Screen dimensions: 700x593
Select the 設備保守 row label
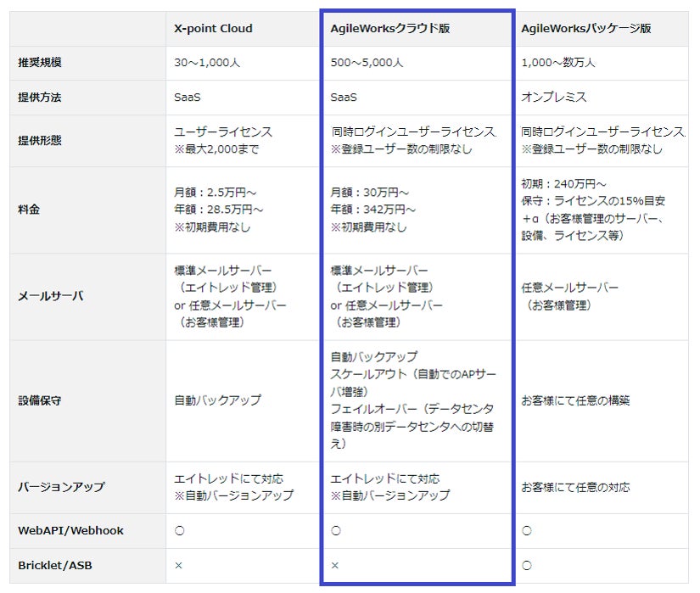[40, 400]
